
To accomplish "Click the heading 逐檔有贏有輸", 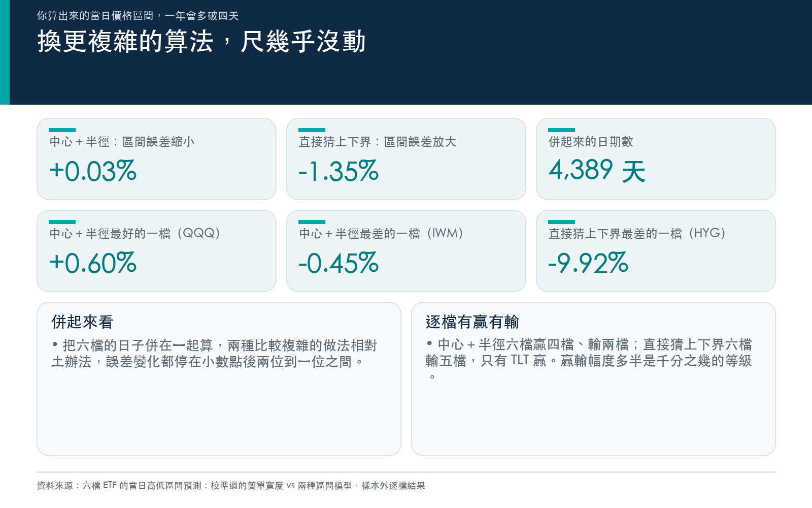I will (x=472, y=322).
